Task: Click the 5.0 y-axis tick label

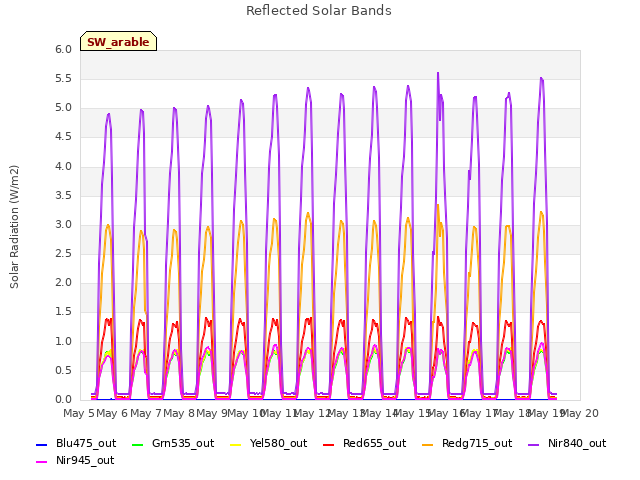Action: click(63, 108)
